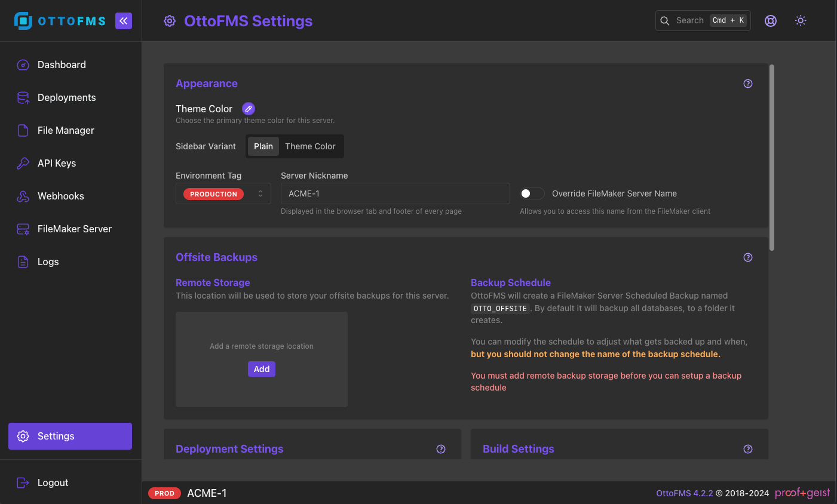Viewport: 837px width, 504px height.
Task: Click the Server Nickname input field
Action: (395, 193)
